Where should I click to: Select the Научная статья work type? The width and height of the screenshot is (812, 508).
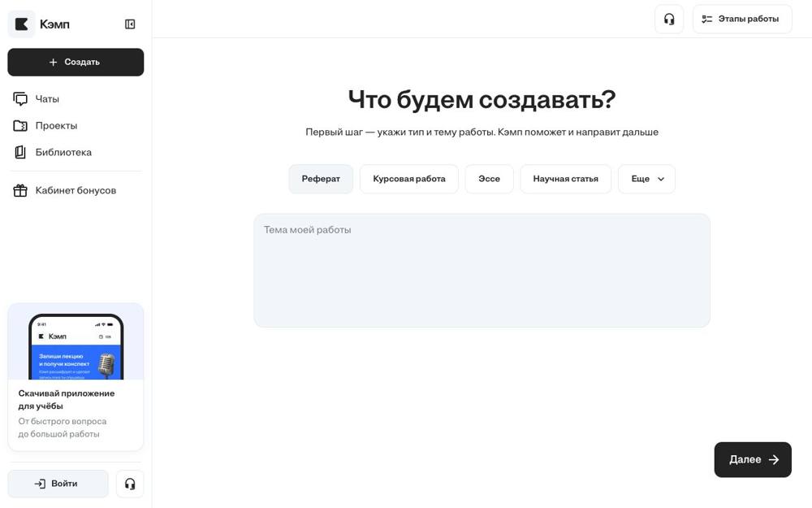coord(565,179)
